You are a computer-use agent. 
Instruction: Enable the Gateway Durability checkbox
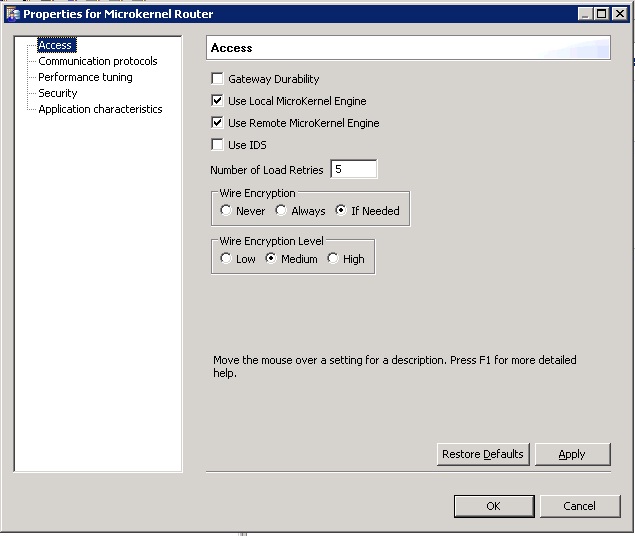(217, 78)
